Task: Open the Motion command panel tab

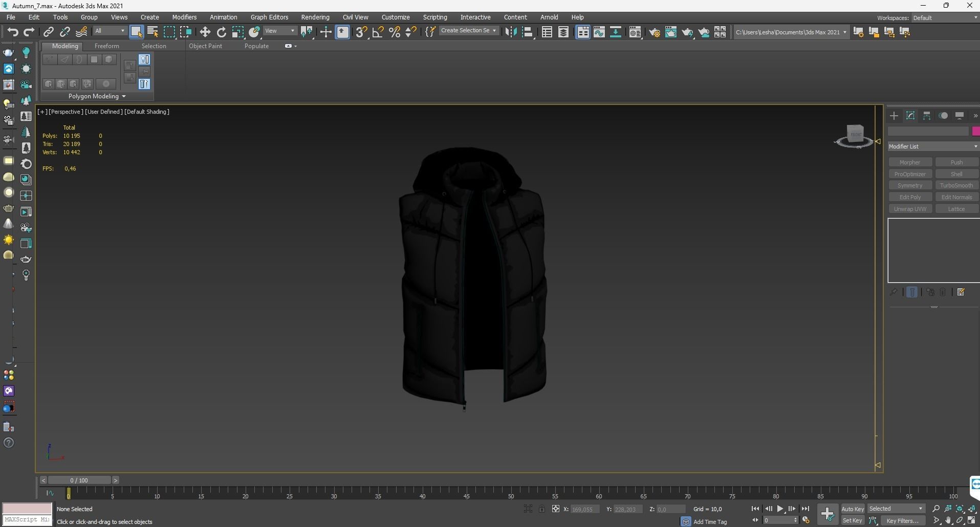Action: point(943,116)
